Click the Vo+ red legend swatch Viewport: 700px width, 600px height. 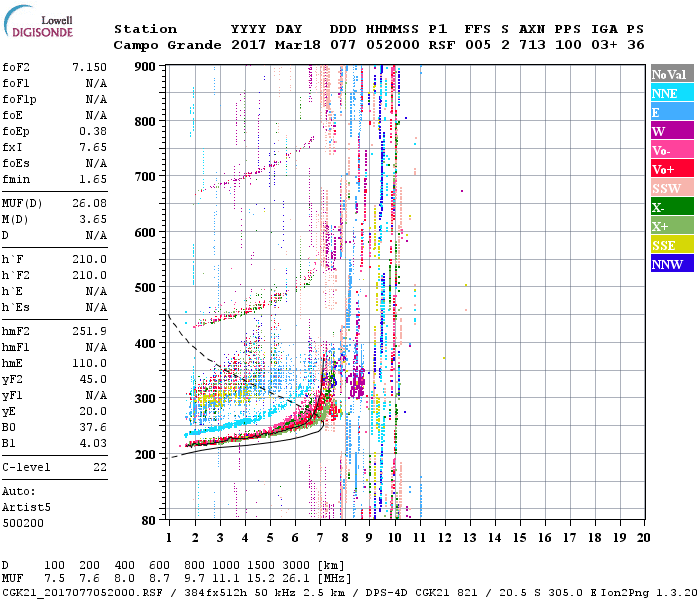pyautogui.click(x=671, y=169)
